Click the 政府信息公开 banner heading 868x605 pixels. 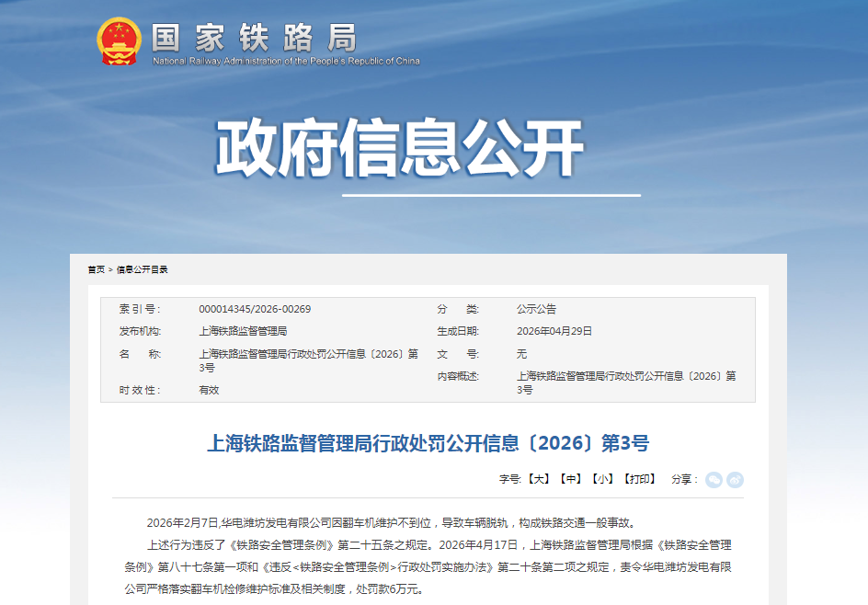(x=400, y=147)
